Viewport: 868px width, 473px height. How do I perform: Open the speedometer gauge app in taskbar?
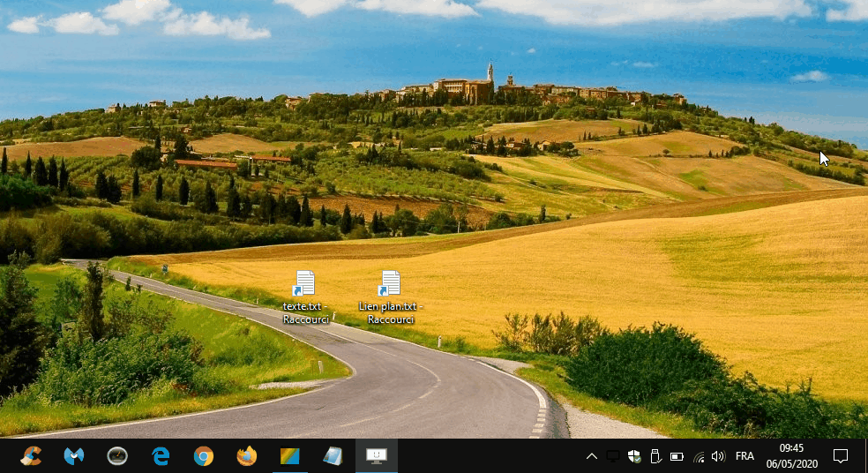pos(117,456)
